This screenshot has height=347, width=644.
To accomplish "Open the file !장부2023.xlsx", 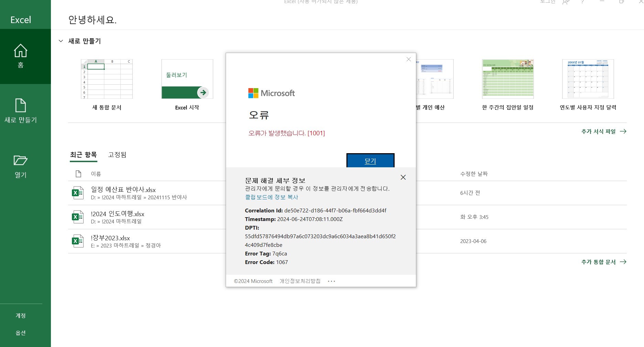I will (110, 238).
